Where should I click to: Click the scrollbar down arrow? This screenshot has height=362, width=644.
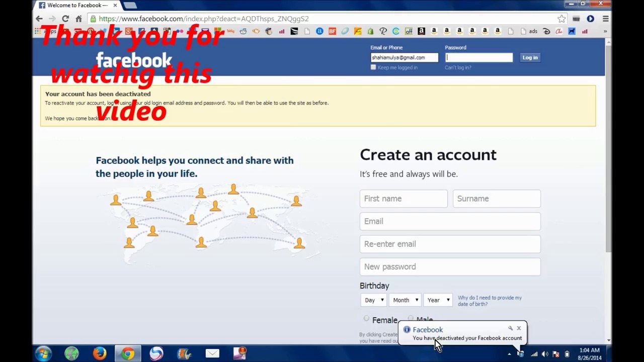click(x=608, y=340)
